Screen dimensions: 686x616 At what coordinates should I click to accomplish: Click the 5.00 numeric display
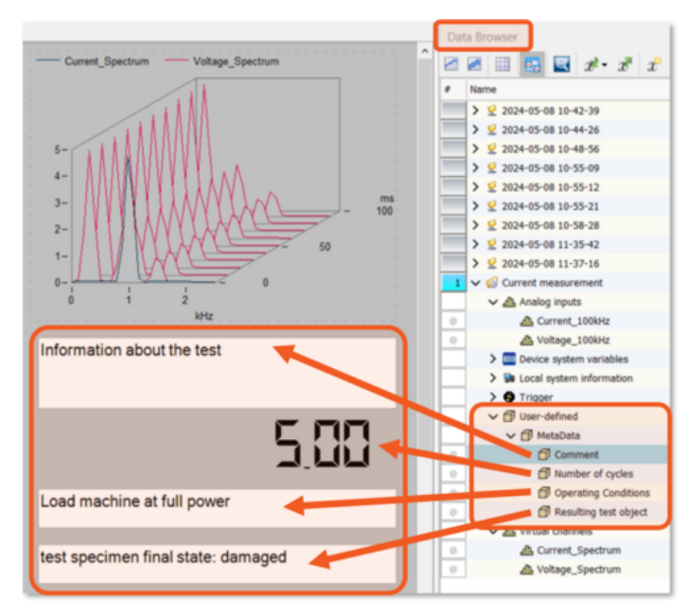322,443
